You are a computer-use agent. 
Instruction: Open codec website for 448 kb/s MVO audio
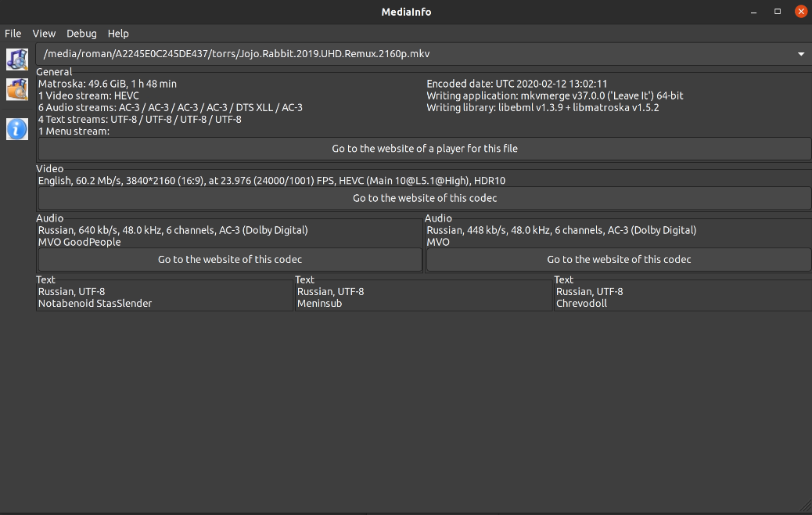(619, 260)
